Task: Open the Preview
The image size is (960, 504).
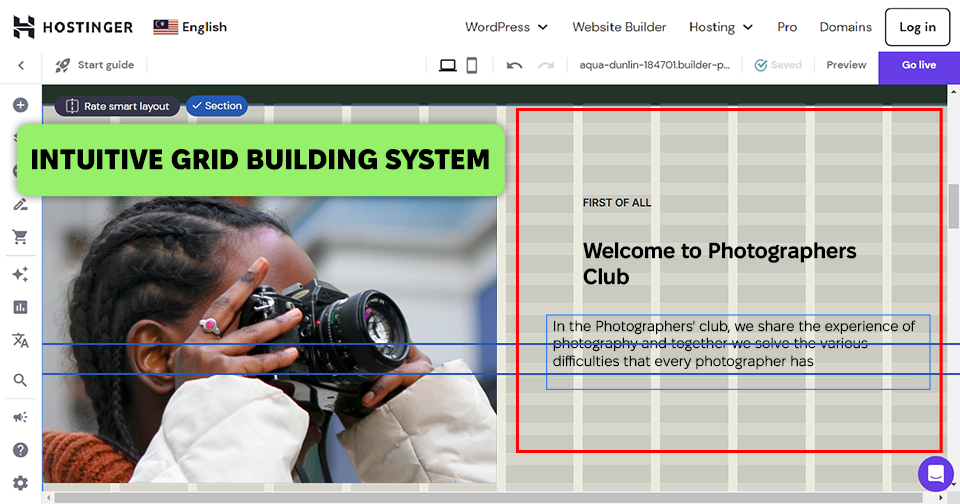Action: [x=846, y=65]
